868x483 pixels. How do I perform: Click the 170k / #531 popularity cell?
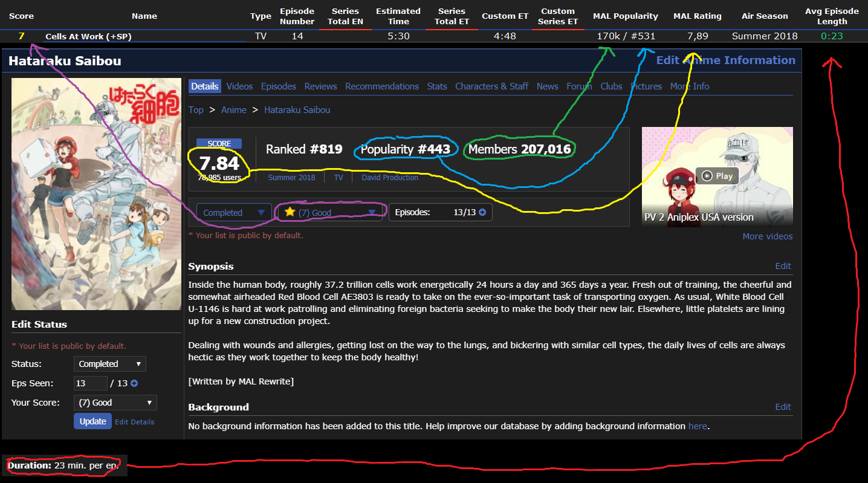click(626, 36)
